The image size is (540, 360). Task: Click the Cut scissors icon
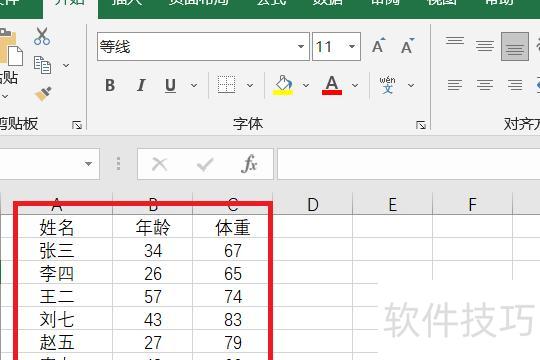pyautogui.click(x=42, y=37)
